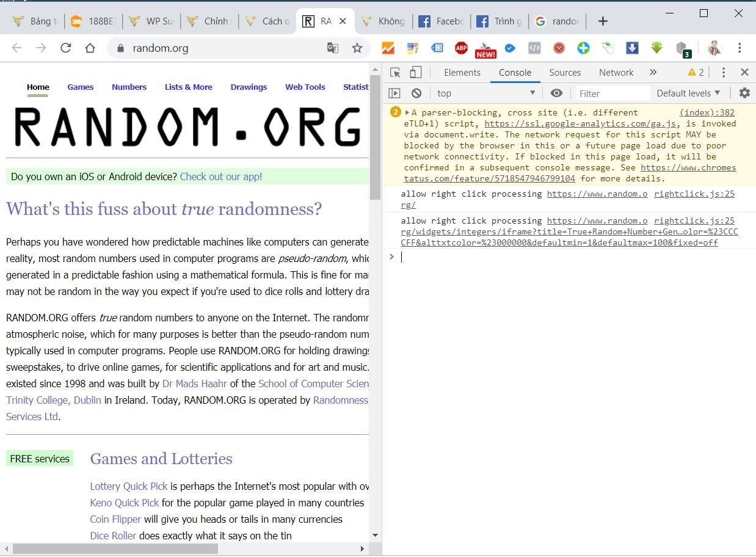The image size is (756, 557).
Task: Switch to the 188BET browser tab
Action: coord(93,21)
